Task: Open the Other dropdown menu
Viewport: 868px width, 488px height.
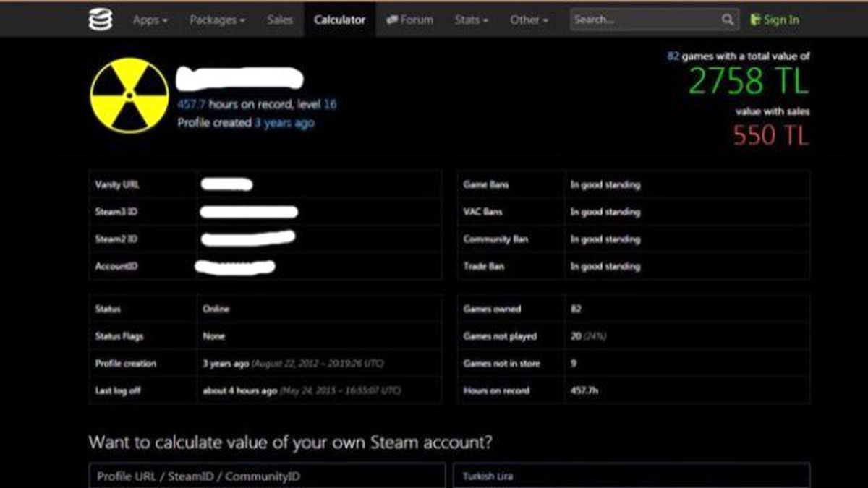Action: coord(529,20)
